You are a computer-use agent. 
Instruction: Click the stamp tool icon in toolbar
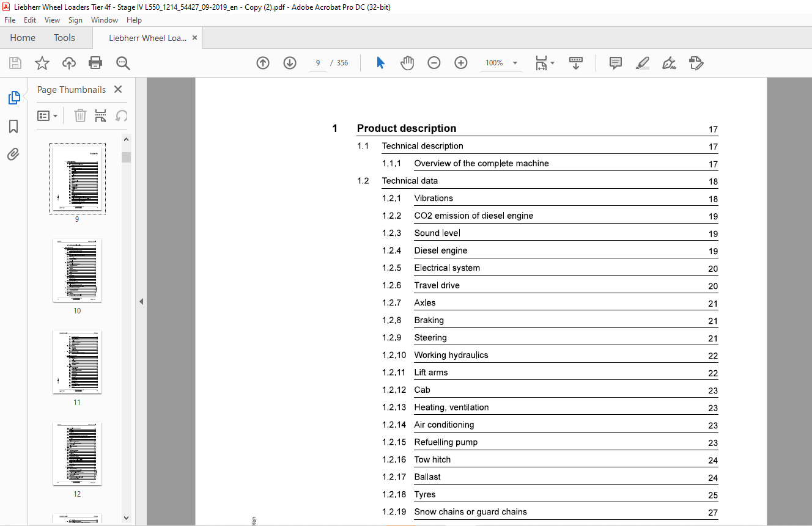(x=696, y=63)
